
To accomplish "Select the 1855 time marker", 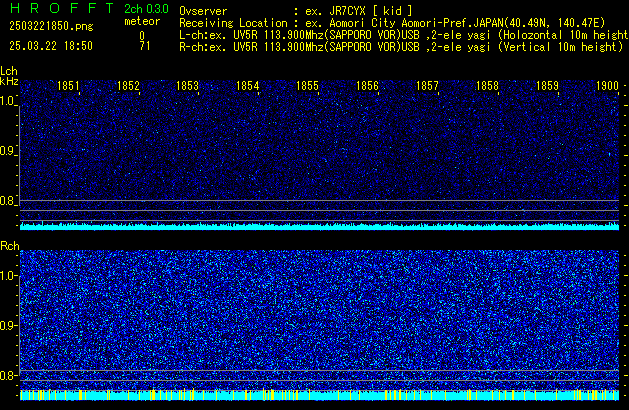I will coord(307,86).
